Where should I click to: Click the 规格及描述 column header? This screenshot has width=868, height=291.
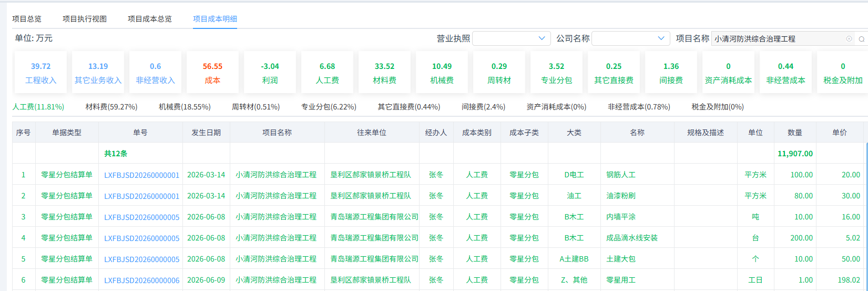[x=706, y=133]
